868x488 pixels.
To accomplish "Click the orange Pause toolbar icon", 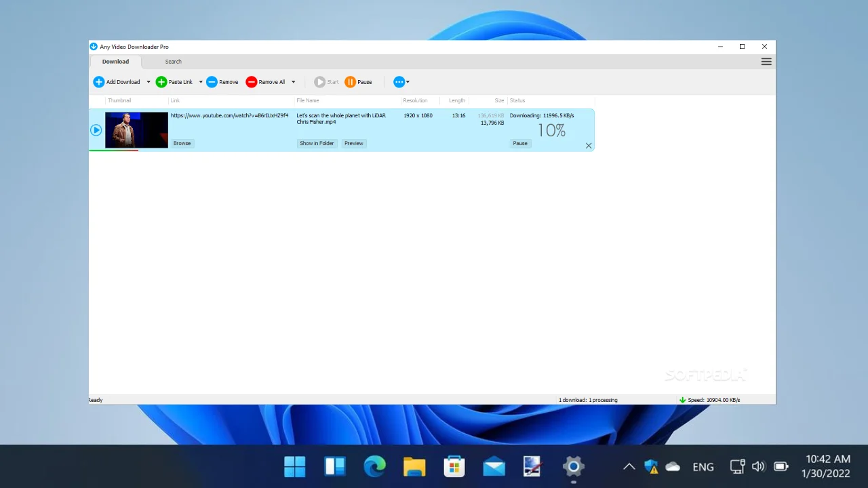I will point(350,82).
